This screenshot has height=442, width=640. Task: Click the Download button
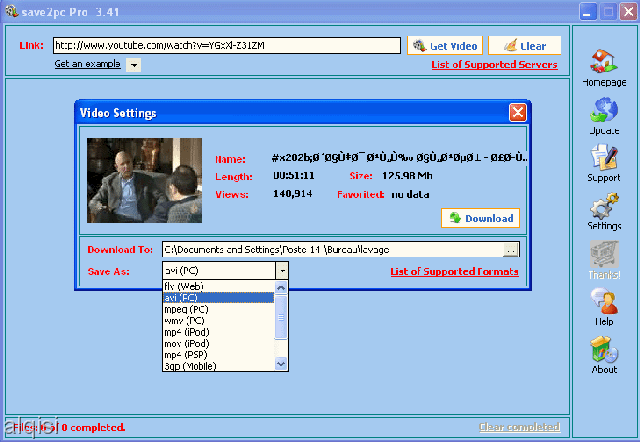[x=480, y=218]
